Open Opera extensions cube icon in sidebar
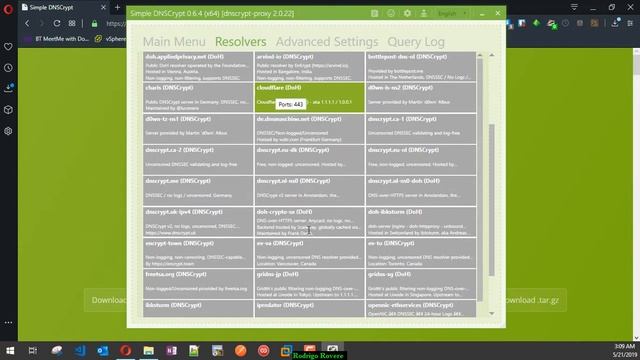Viewport: 640px width, 360px height. click(8, 110)
